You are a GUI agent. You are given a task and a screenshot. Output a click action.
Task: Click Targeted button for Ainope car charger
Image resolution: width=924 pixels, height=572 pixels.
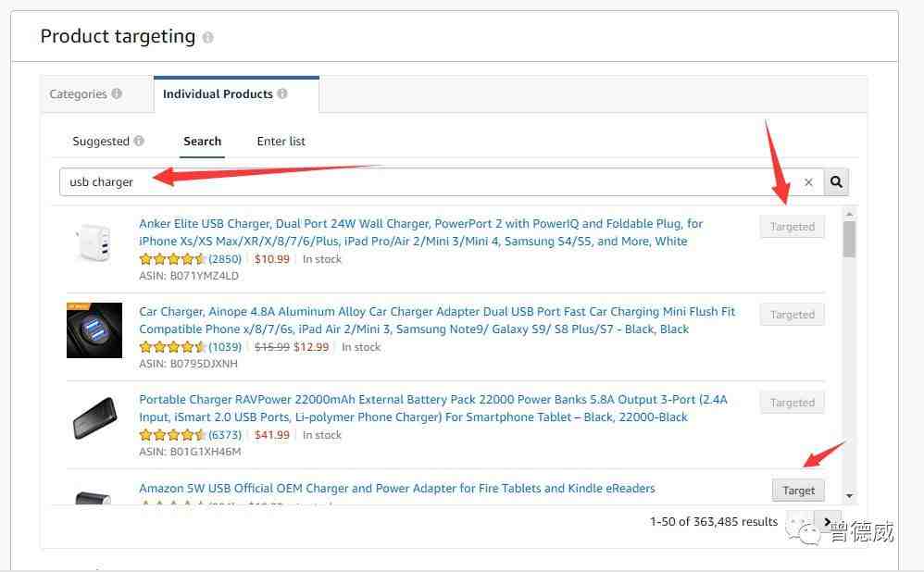coord(792,315)
